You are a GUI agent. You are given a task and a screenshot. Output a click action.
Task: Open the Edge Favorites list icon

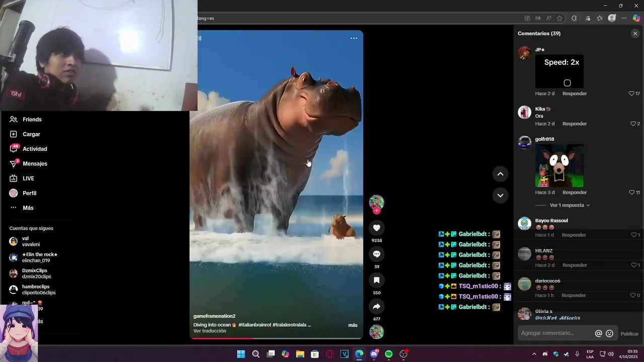tap(600, 18)
